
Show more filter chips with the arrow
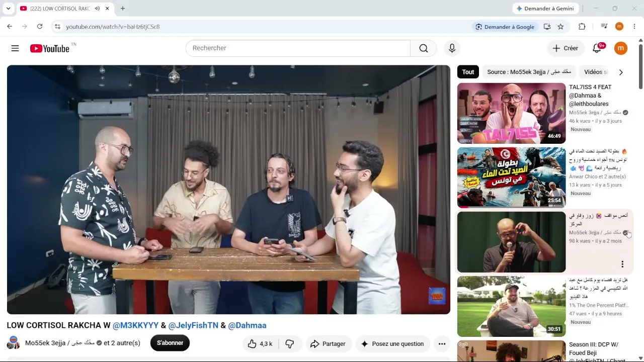click(x=621, y=72)
